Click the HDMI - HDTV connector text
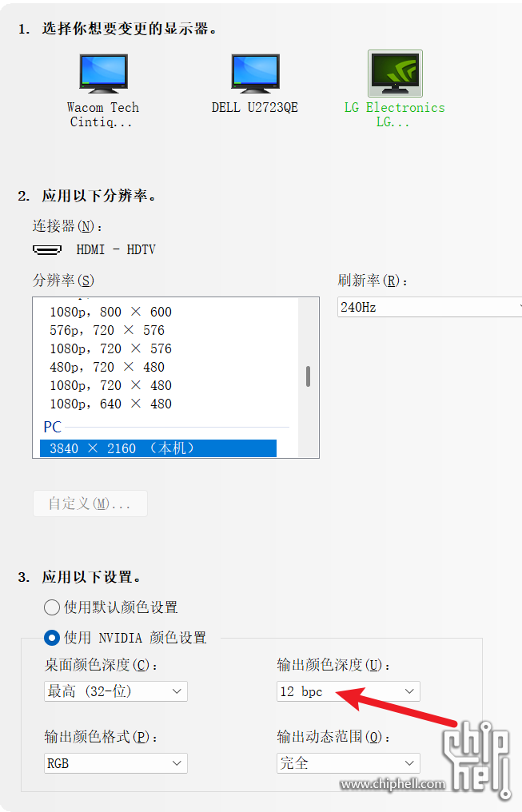Image resolution: width=522 pixels, height=812 pixels. (116, 249)
